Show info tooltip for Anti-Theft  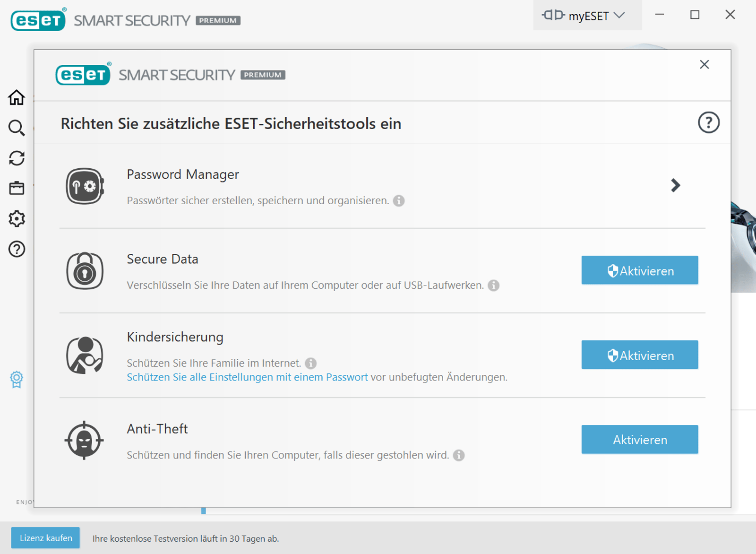457,455
